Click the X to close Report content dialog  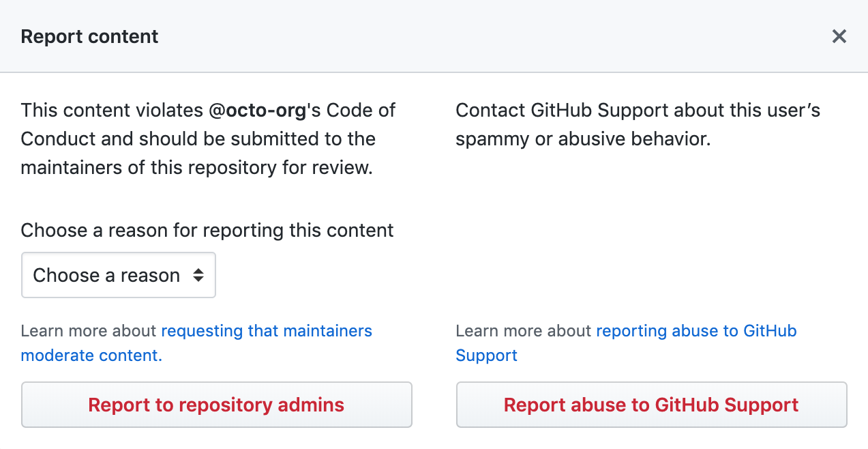point(839,36)
